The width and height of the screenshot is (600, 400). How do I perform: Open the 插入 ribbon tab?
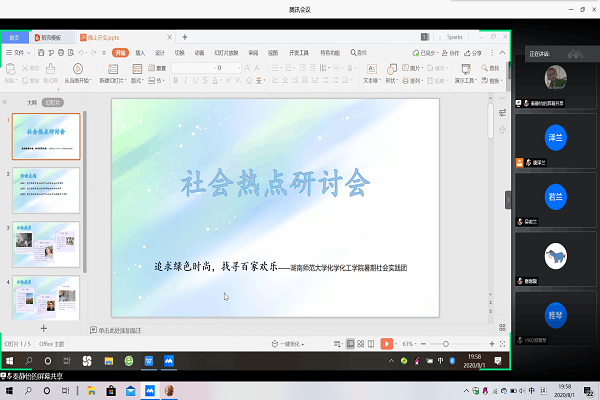[x=140, y=51]
